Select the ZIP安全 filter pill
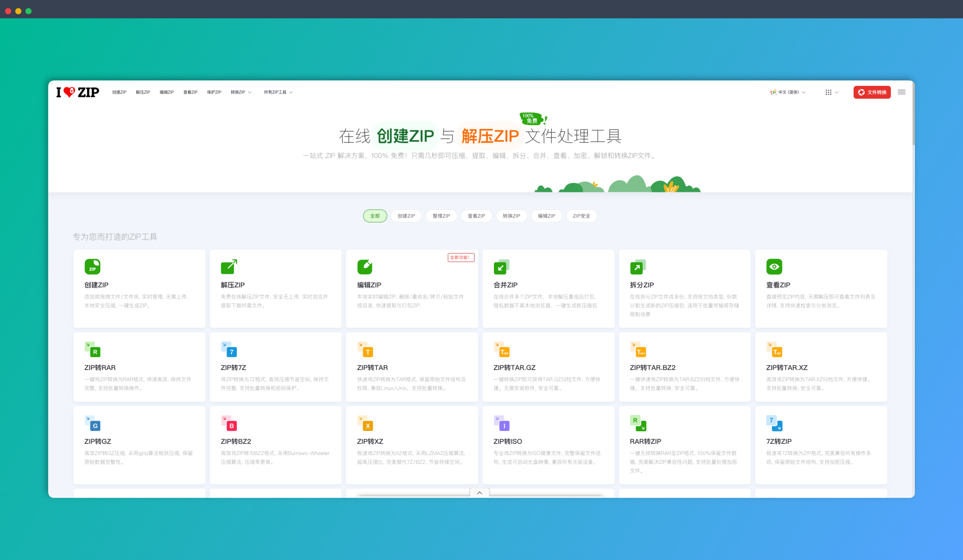Screen dimensions: 963x560 click(x=581, y=216)
